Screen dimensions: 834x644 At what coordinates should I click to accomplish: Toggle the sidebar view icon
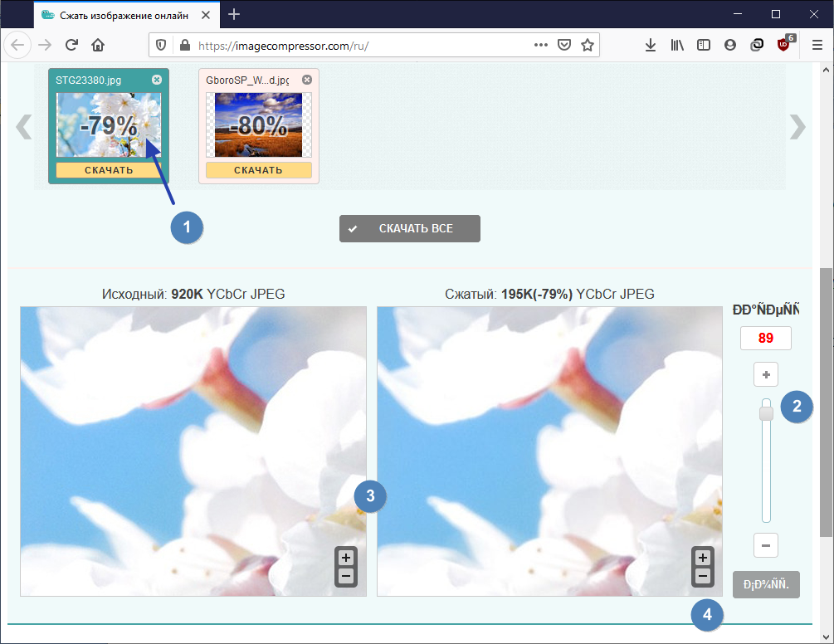tap(703, 45)
